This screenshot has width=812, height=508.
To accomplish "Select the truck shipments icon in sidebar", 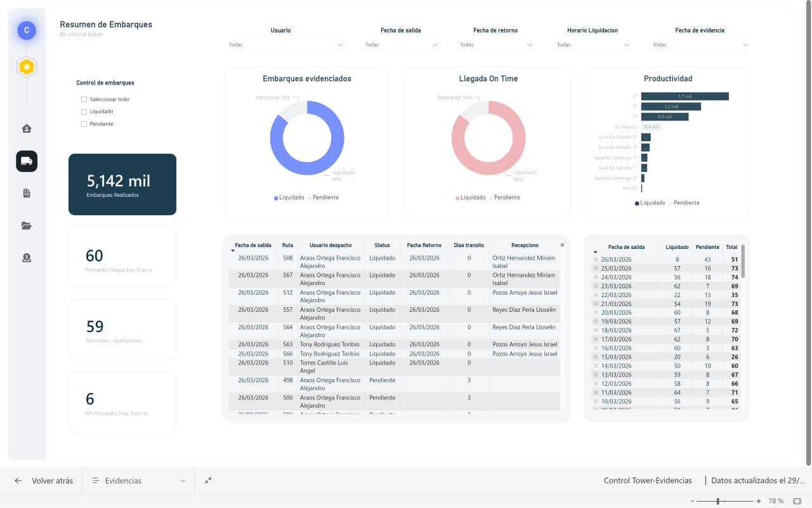I will click(x=27, y=161).
